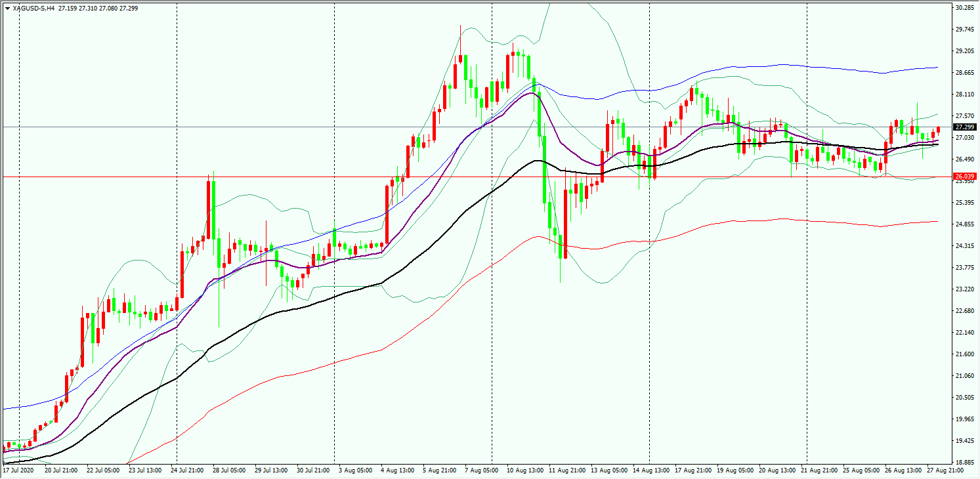The width and height of the screenshot is (980, 479).
Task: Click the chart menu triangle beside XAGUSD-S,H4
Action: click(x=7, y=8)
